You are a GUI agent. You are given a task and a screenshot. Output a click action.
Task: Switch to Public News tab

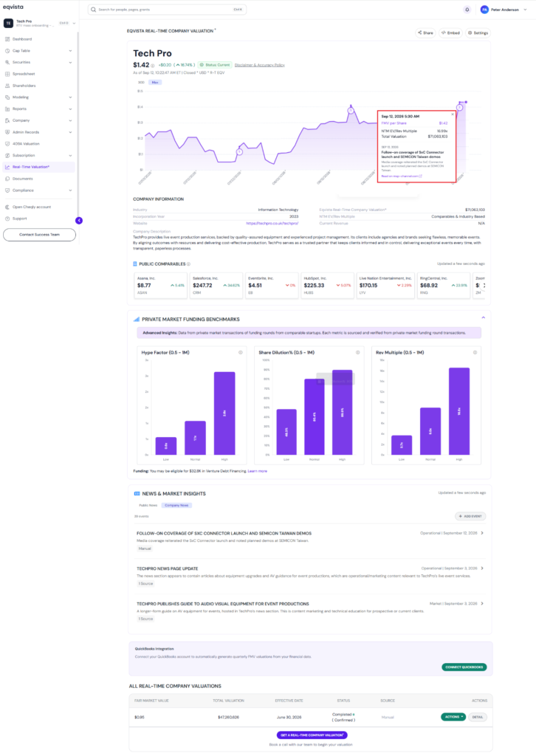[148, 505]
